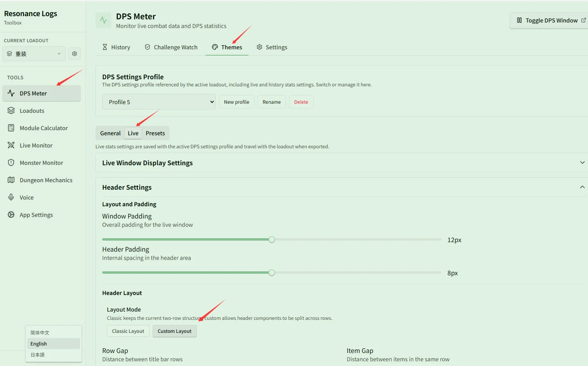588x366 pixels.
Task: Go to Loadouts in the sidebar
Action: point(42,110)
